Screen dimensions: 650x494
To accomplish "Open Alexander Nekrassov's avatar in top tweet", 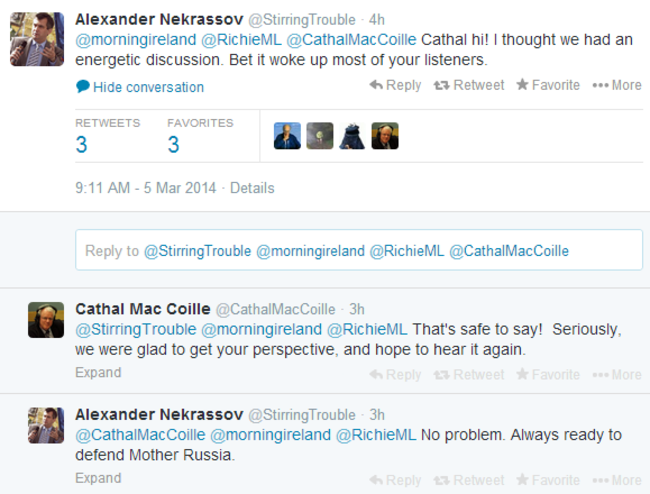I will pos(38,41).
